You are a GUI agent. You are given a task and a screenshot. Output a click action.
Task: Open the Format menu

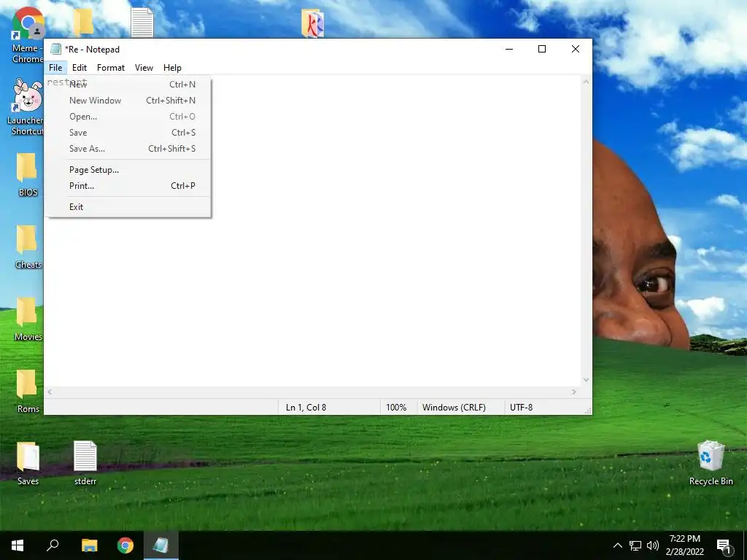pos(111,68)
